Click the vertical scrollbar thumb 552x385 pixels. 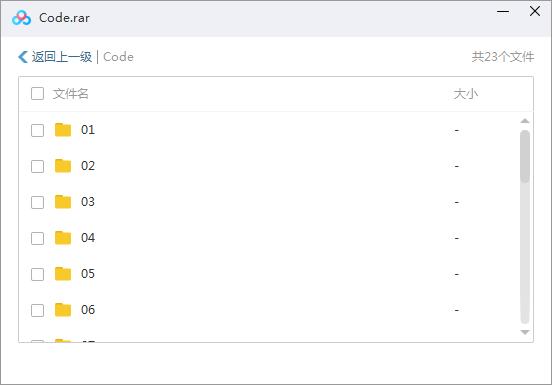click(x=525, y=156)
